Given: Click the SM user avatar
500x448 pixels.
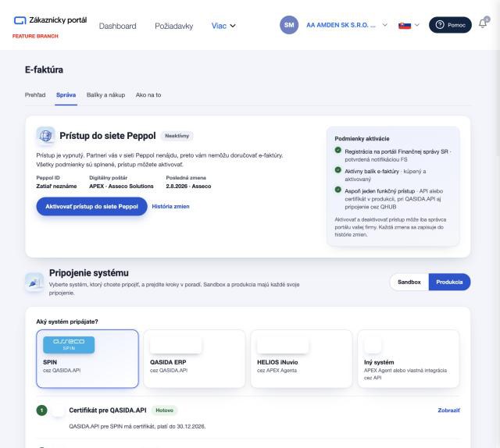Looking at the screenshot, I should [289, 25].
